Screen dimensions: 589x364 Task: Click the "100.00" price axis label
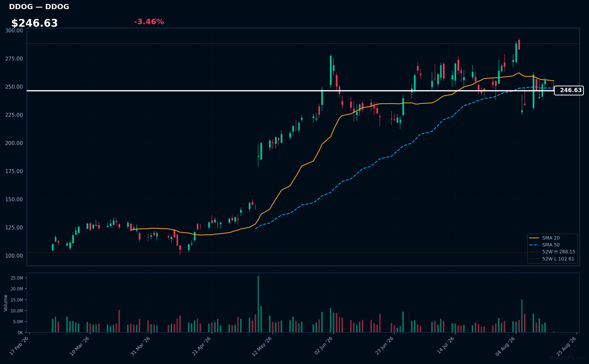(x=14, y=256)
